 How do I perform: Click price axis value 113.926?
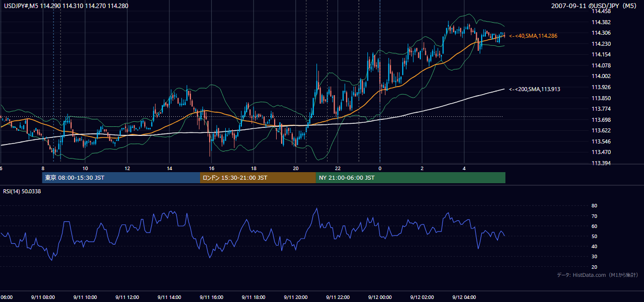click(x=601, y=87)
